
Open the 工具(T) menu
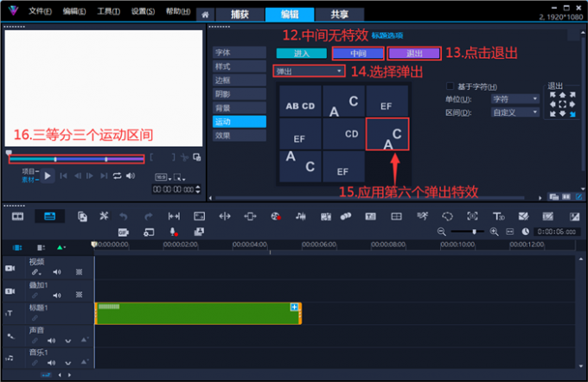coord(109,11)
